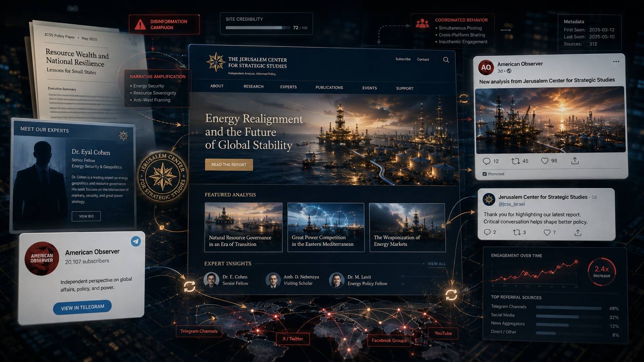Click the '@jcss_israel' handle
644x362 pixels.
pyautogui.click(x=512, y=204)
